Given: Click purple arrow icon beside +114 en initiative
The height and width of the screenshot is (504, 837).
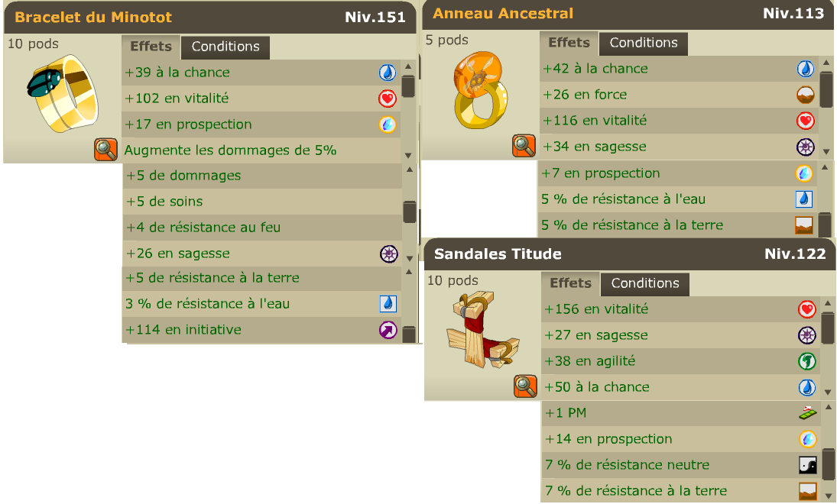Looking at the screenshot, I should [388, 330].
